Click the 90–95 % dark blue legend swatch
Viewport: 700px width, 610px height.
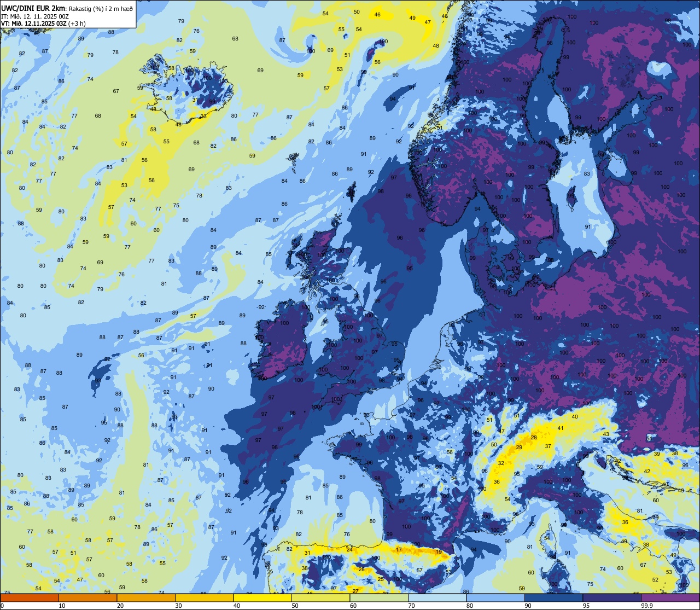553,597
